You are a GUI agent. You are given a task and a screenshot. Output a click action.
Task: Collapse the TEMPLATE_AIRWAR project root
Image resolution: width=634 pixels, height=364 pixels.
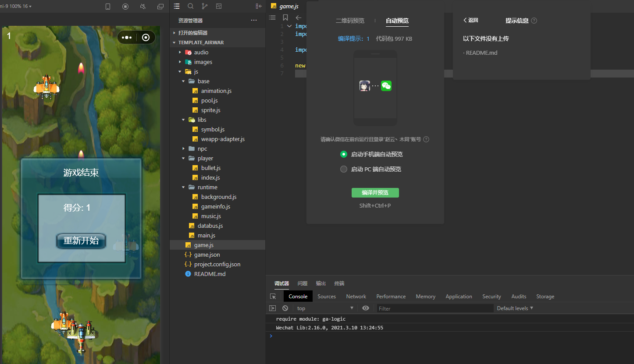pos(175,42)
